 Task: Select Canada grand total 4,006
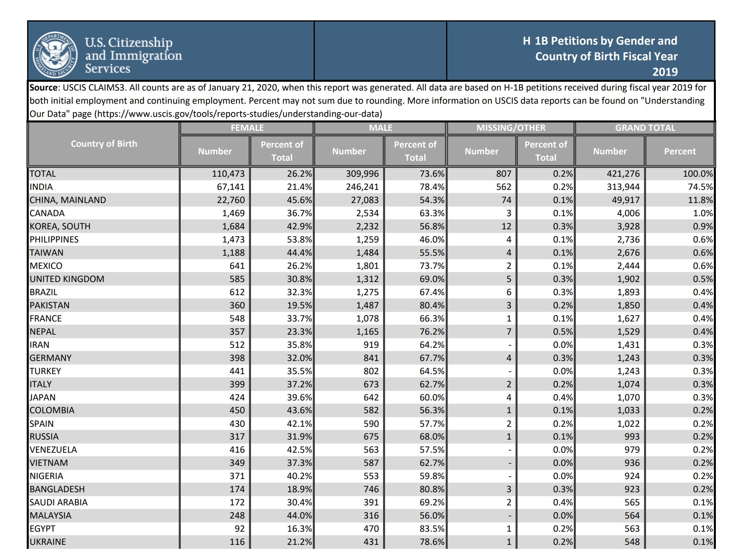[628, 213]
